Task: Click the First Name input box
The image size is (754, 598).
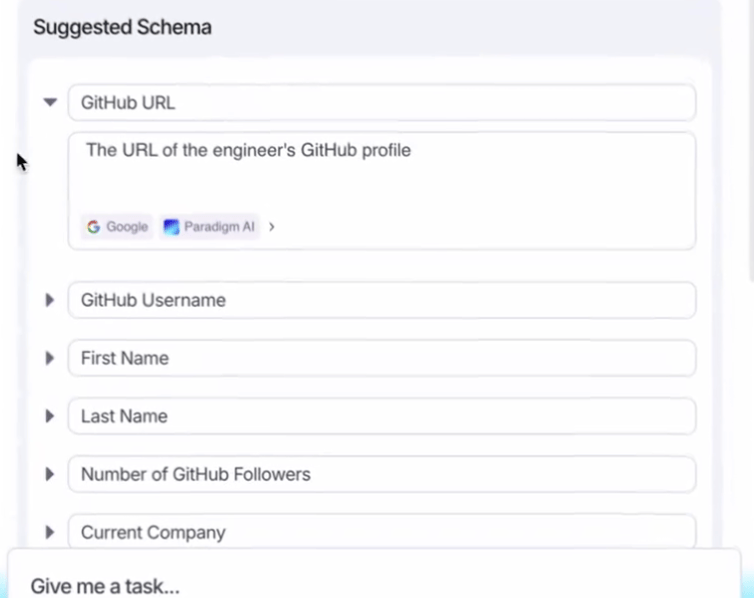Action: coord(381,358)
